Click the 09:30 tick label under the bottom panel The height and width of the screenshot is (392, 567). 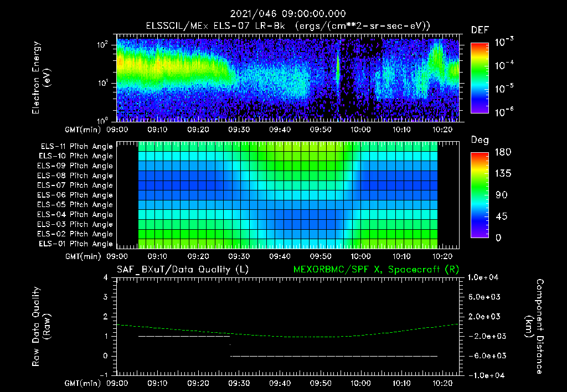(x=239, y=383)
